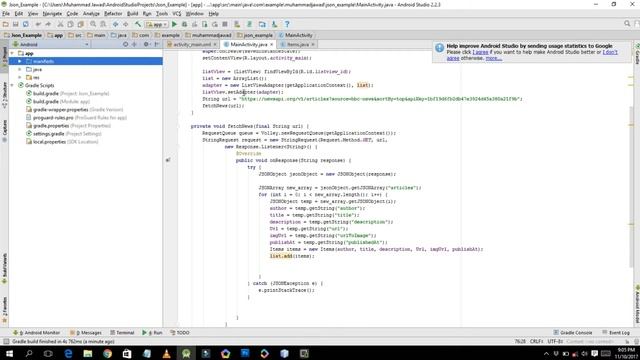Select local.properties in project tree
640x360 pixels.
[x=62, y=142]
